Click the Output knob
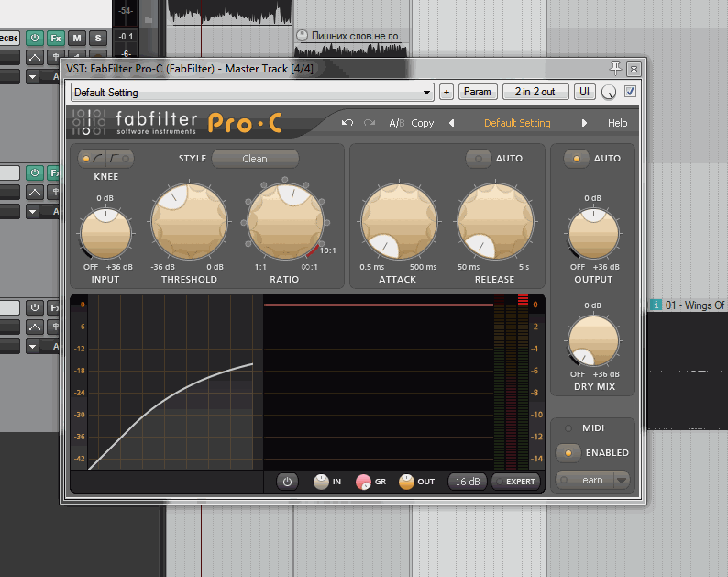 click(593, 234)
